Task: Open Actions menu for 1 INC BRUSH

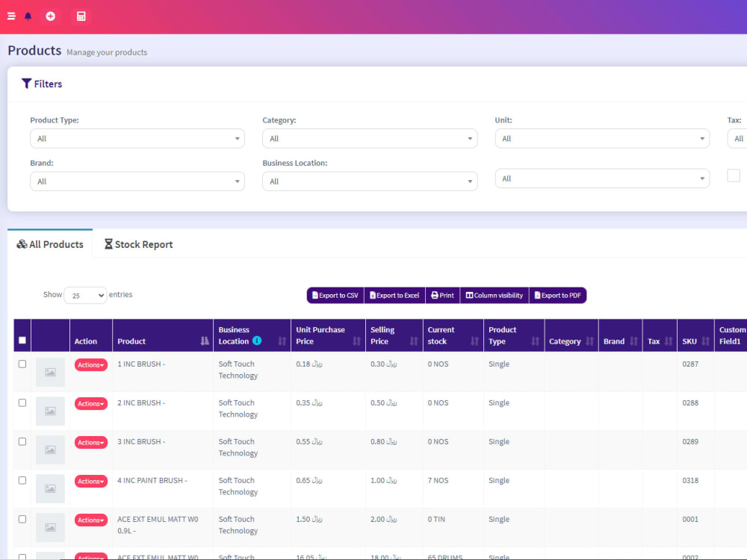Action: coord(91,365)
